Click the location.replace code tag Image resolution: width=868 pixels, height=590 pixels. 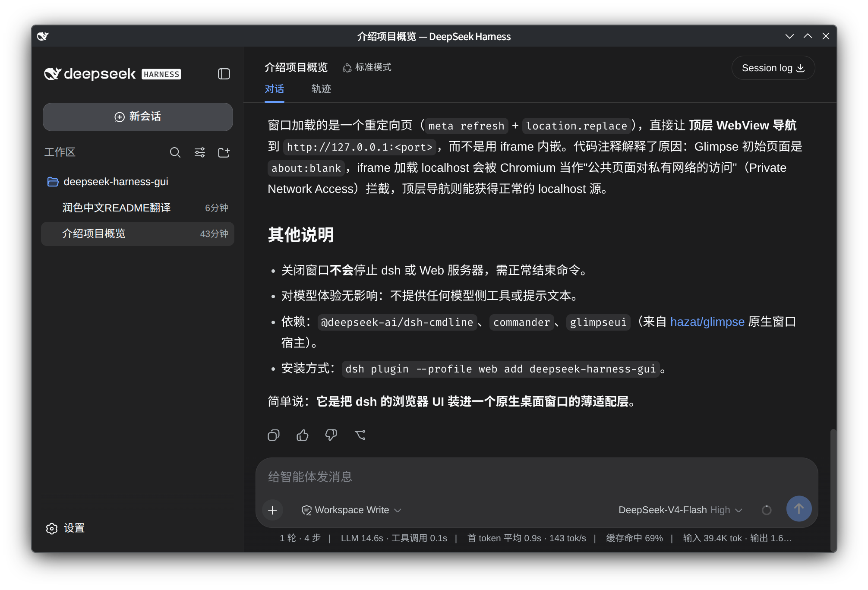click(x=576, y=126)
